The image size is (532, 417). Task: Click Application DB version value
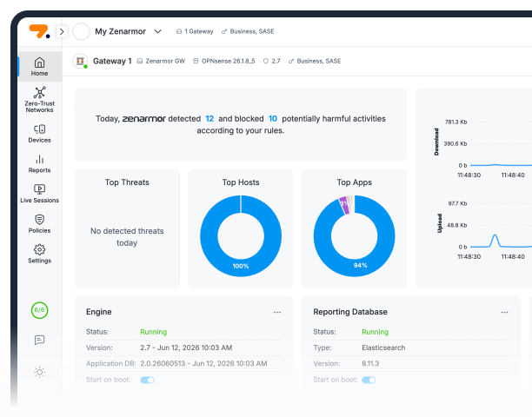(203, 364)
